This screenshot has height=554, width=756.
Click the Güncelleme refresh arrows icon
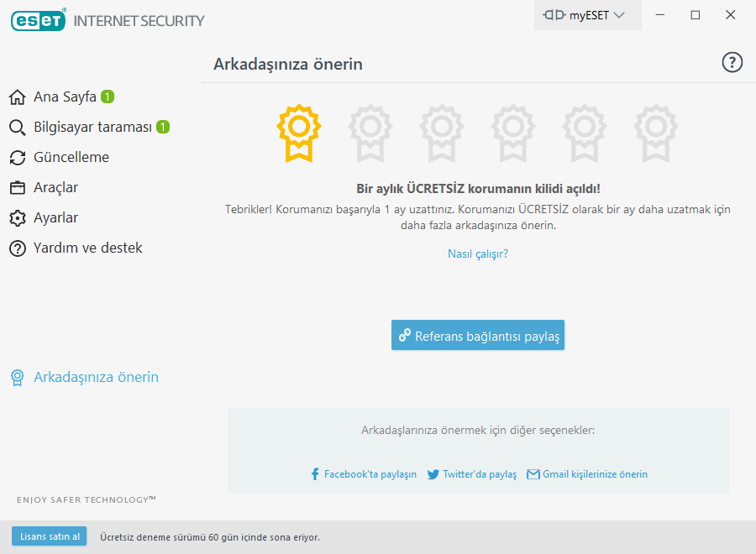coord(18,158)
